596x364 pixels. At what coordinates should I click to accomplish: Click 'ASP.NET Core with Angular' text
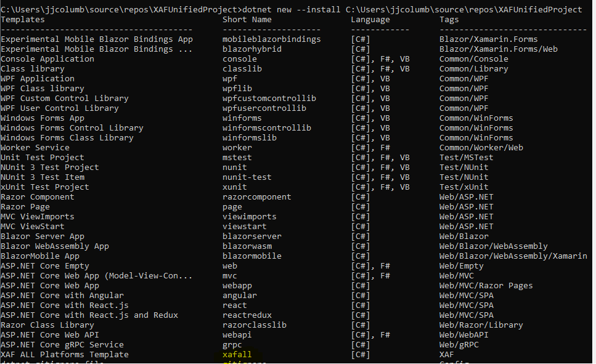[62, 296]
